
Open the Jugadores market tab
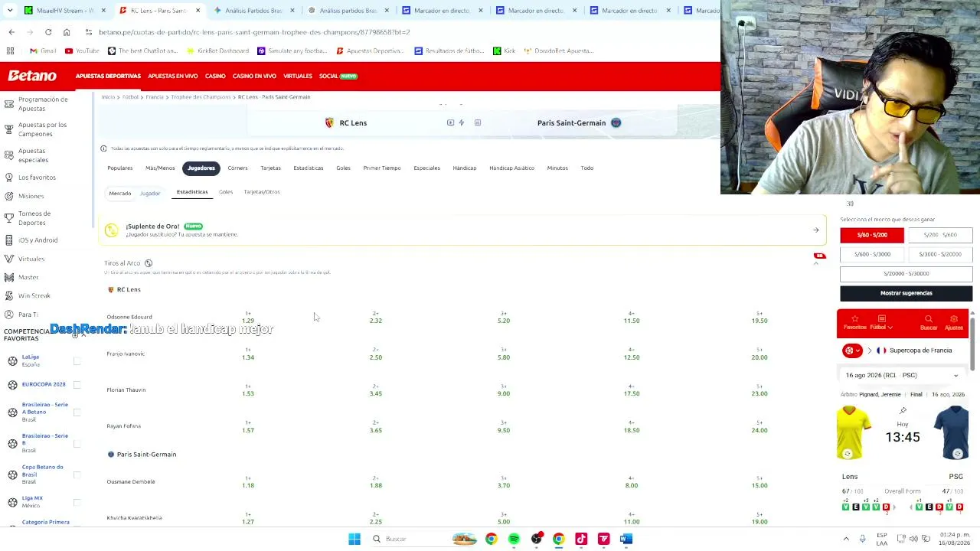click(201, 168)
